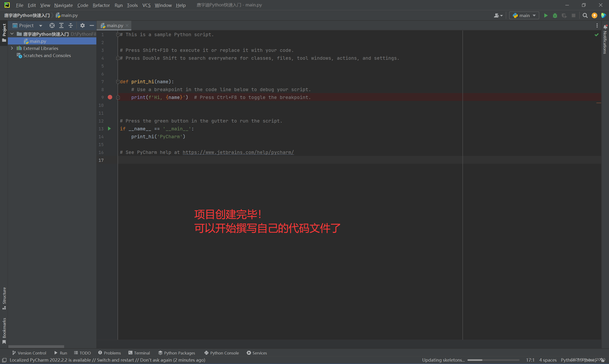This screenshot has height=364, width=609.
Task: Open the File menu
Action: coord(19,5)
